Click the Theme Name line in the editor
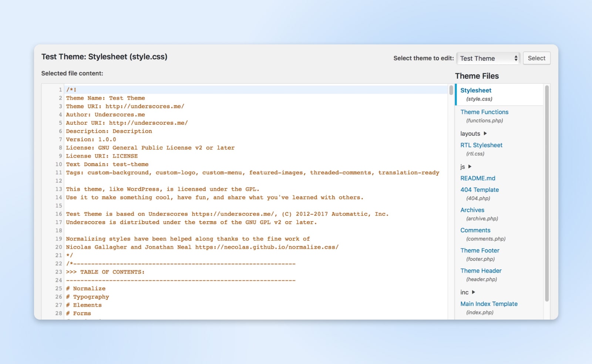 [105, 98]
